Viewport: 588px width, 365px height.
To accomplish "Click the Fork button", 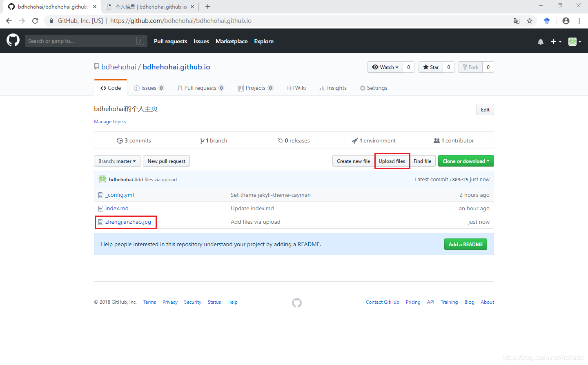I will (470, 67).
